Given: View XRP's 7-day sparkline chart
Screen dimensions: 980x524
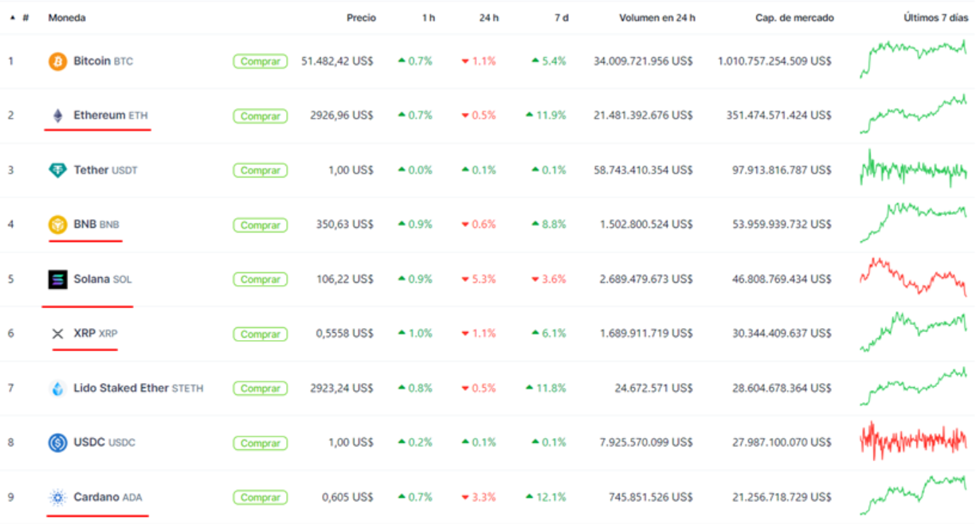Looking at the screenshot, I should coord(914,331).
